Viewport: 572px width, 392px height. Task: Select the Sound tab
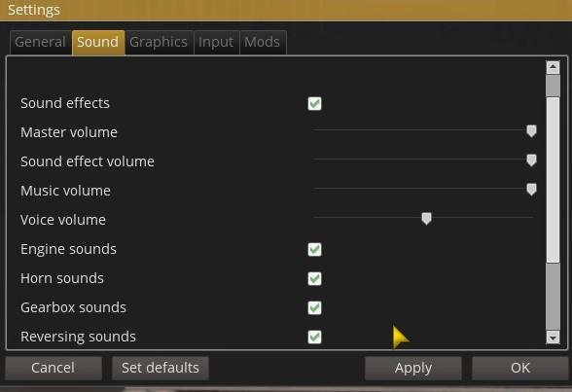(x=97, y=42)
